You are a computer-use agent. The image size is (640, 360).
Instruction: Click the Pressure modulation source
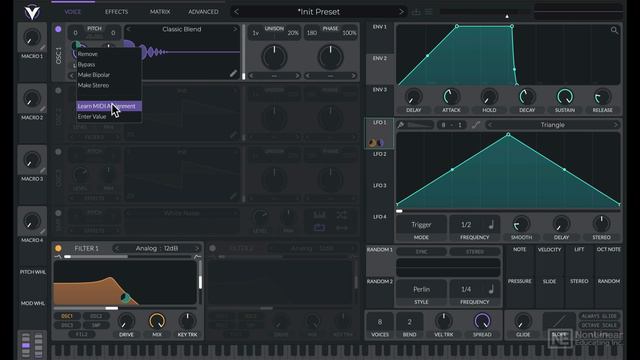tap(520, 281)
